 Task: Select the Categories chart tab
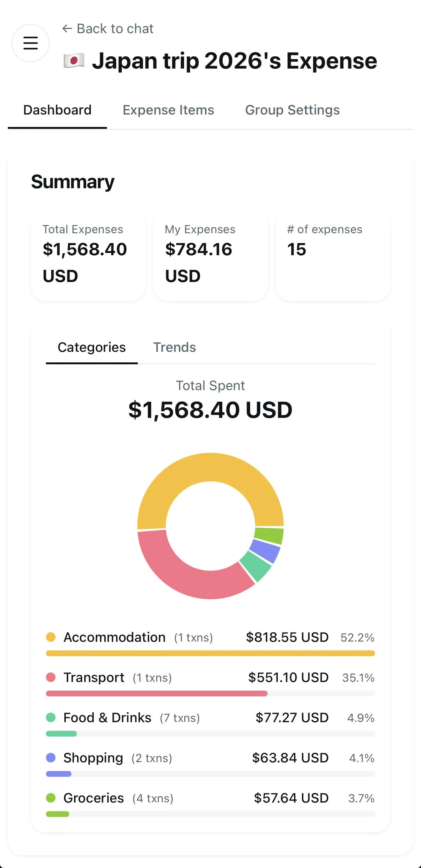(x=92, y=347)
